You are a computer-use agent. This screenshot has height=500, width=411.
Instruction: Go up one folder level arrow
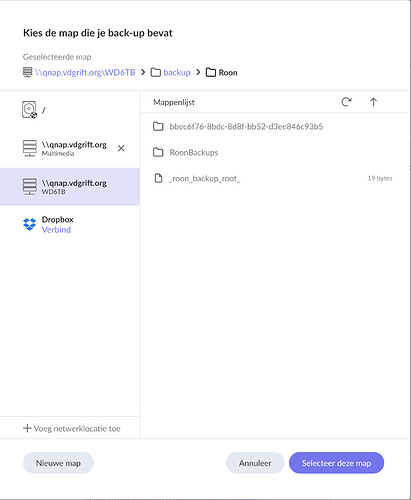373,102
